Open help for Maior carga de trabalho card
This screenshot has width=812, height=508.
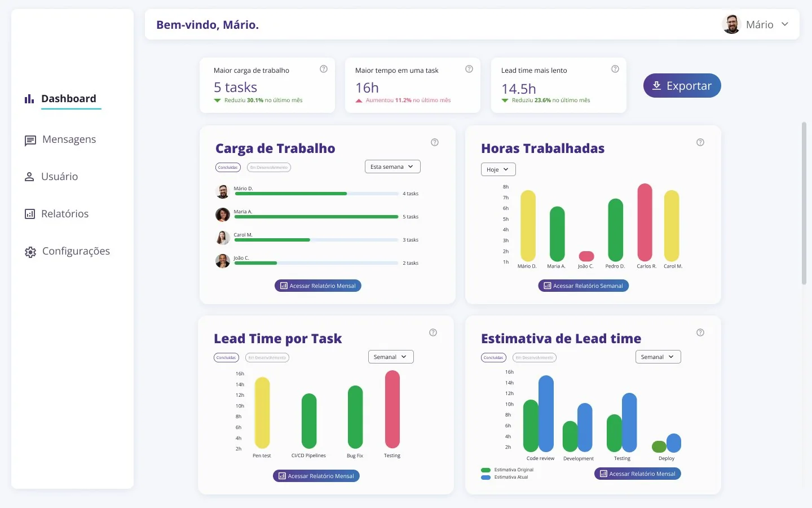tap(324, 69)
